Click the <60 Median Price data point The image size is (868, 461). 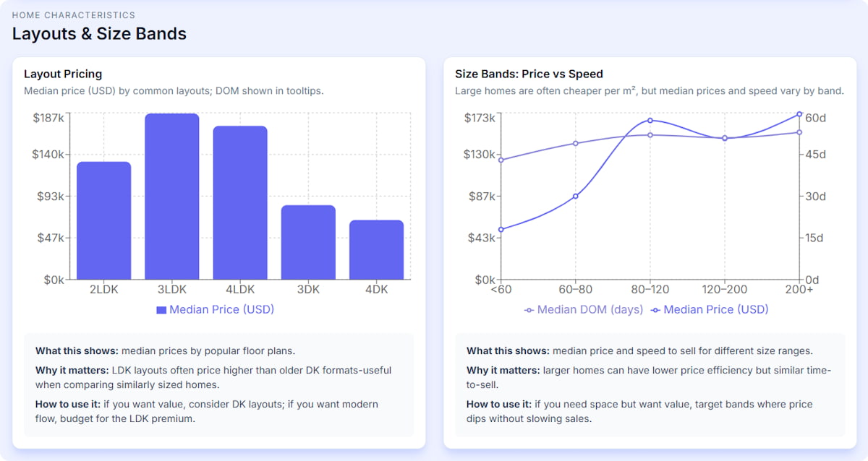point(501,229)
